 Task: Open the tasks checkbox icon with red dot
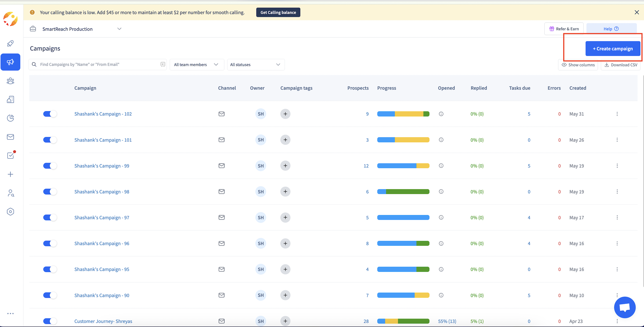11,155
